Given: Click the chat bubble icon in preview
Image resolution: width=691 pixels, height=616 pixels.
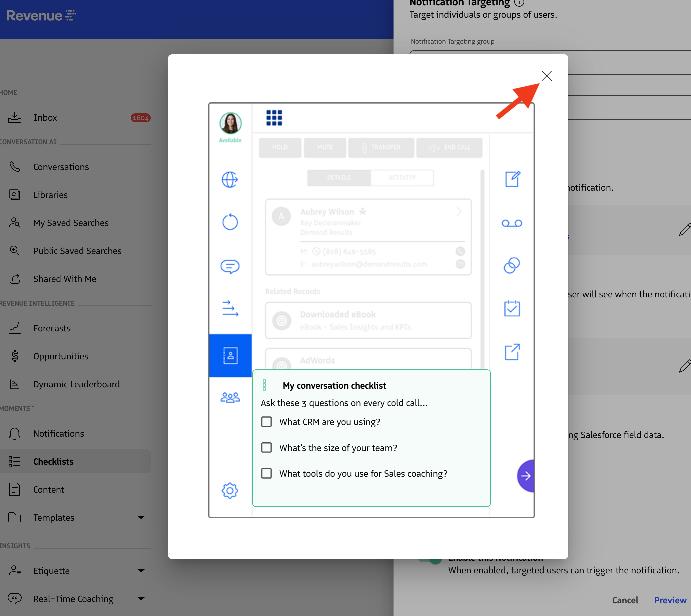Looking at the screenshot, I should (230, 267).
